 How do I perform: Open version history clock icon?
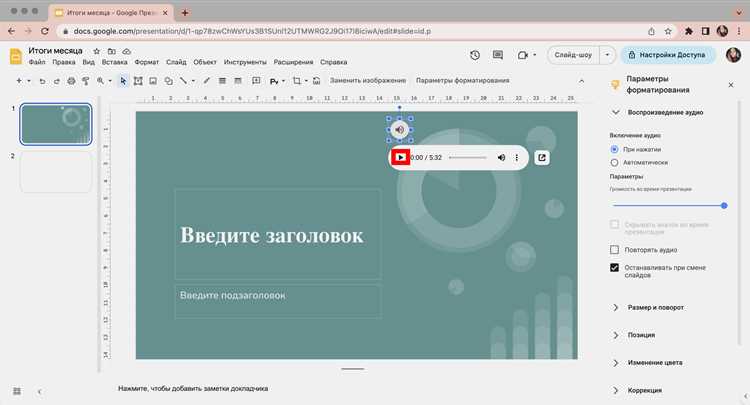click(x=474, y=55)
